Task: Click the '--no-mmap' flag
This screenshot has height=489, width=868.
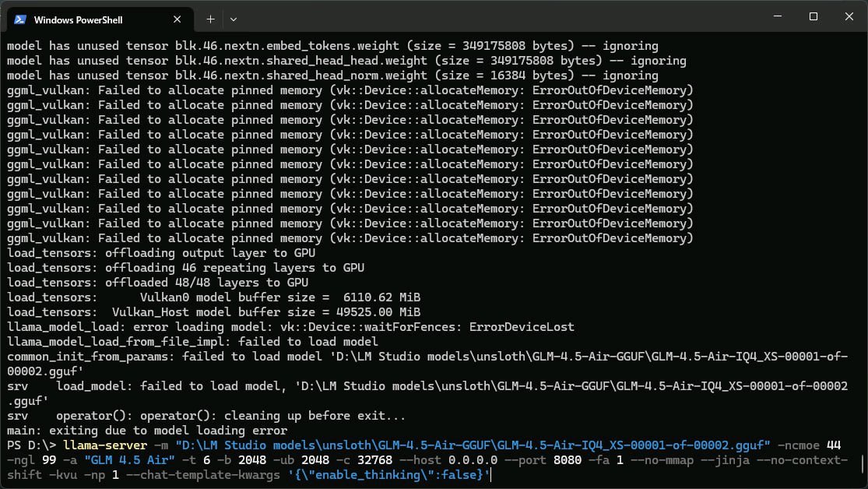Action: tap(662, 460)
